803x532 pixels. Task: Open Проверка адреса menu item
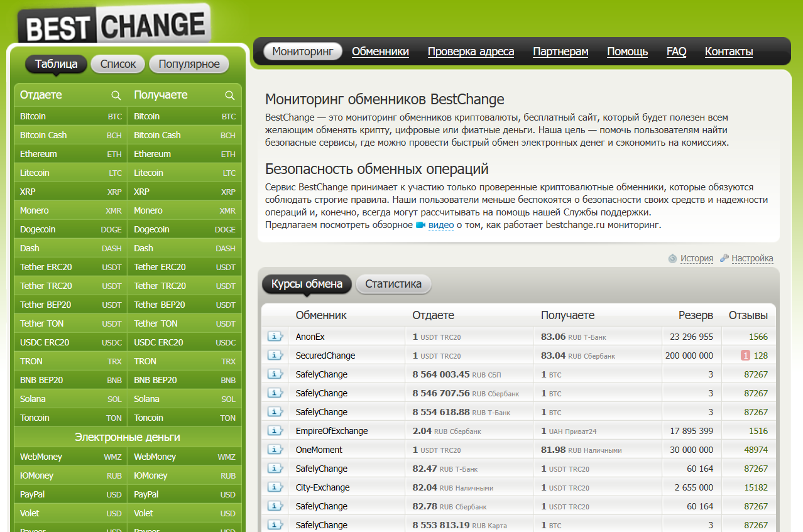click(471, 52)
